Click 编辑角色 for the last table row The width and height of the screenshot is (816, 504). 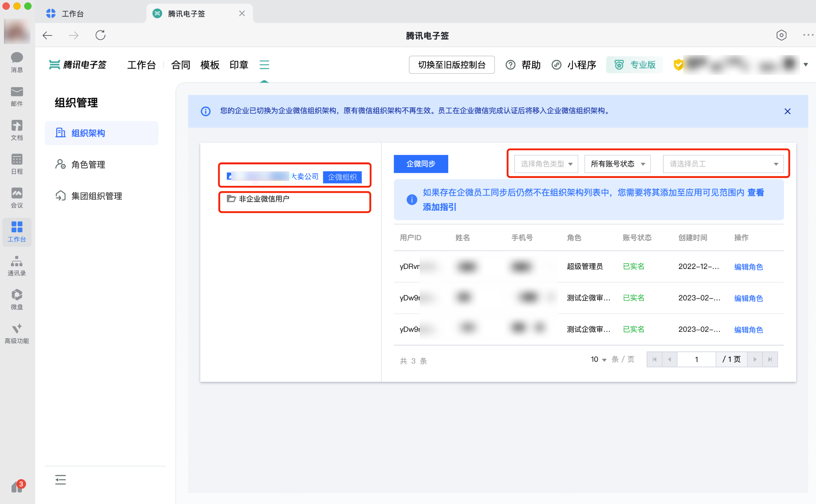click(748, 329)
